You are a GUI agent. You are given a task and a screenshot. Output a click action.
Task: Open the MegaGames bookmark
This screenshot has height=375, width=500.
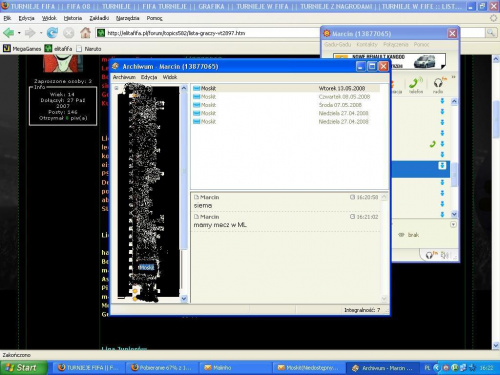[22, 49]
